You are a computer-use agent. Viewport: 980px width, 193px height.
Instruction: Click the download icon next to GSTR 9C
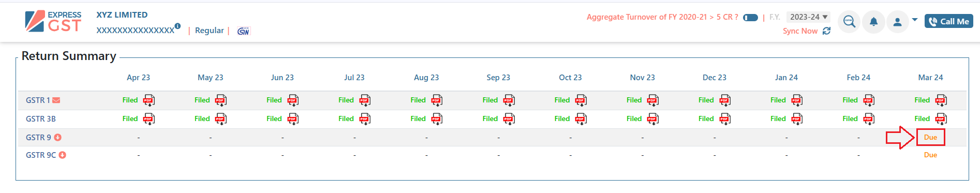(x=63, y=155)
